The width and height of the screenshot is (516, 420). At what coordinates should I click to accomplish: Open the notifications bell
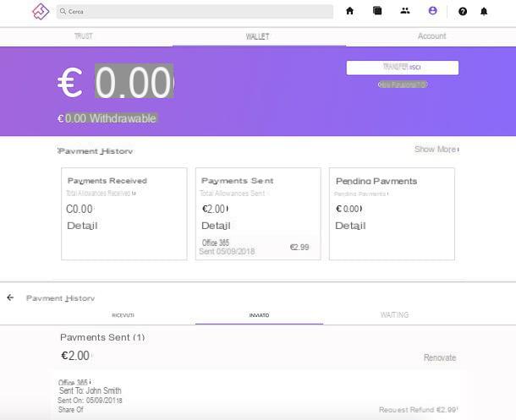(x=485, y=12)
